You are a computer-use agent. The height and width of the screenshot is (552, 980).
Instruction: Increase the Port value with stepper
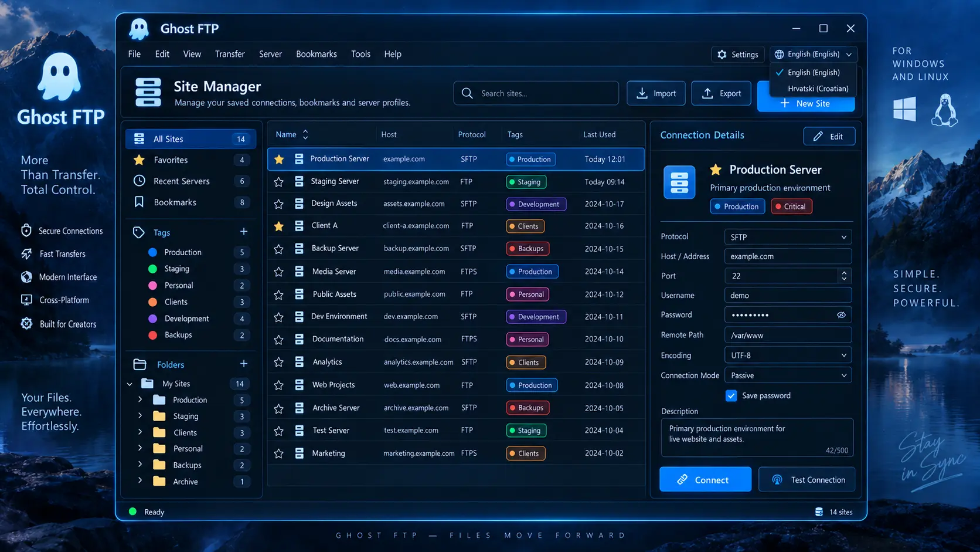pos(844,272)
